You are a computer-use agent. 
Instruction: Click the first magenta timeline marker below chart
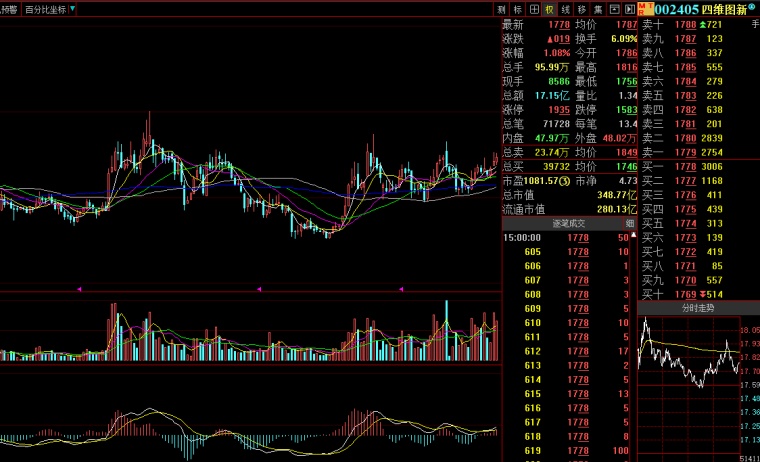(x=79, y=289)
